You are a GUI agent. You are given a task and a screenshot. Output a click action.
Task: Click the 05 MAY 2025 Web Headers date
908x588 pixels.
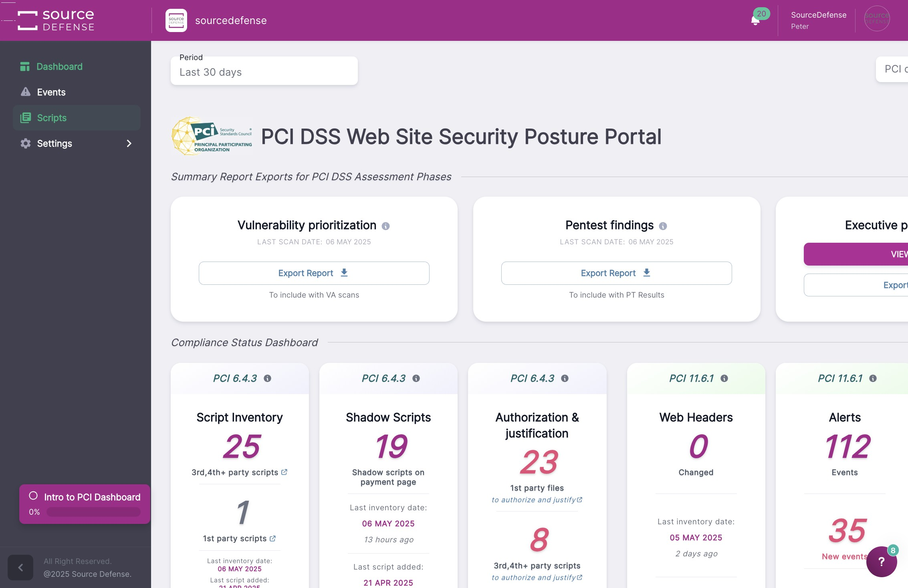pyautogui.click(x=696, y=538)
